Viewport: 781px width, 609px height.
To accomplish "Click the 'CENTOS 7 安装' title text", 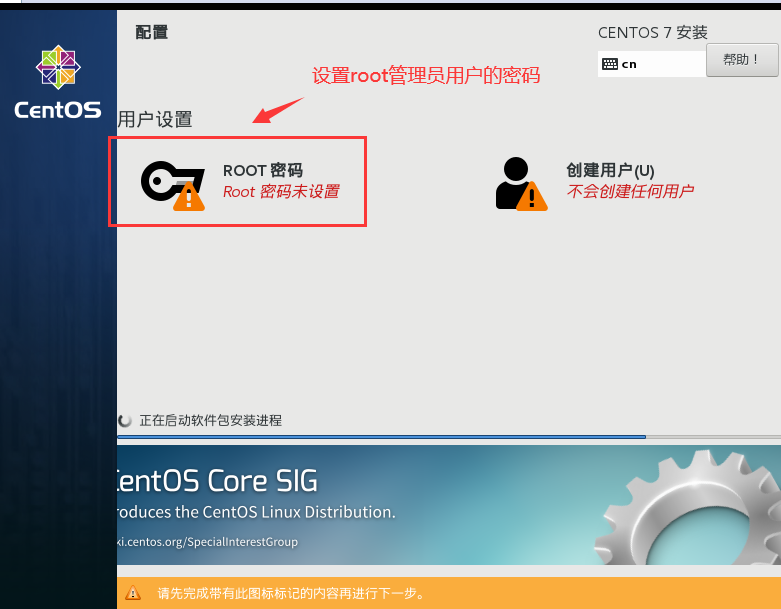I will click(652, 33).
